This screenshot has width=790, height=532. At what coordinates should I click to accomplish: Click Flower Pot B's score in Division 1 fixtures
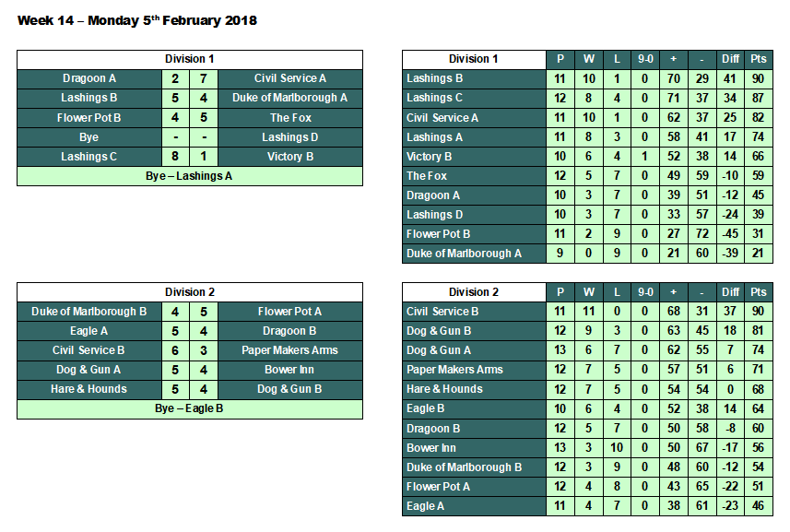(175, 118)
